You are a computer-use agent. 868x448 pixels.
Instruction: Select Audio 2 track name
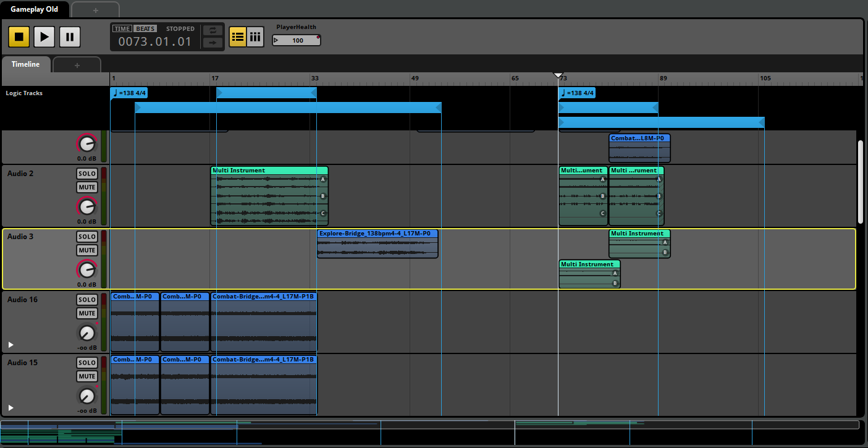20,174
